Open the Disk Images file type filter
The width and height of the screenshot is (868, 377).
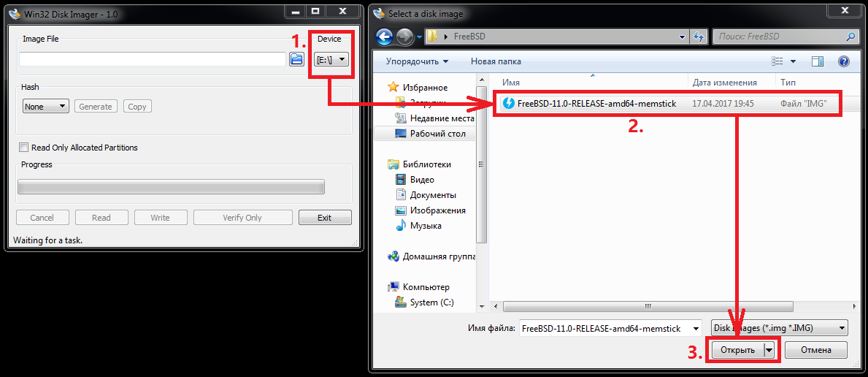[x=780, y=328]
